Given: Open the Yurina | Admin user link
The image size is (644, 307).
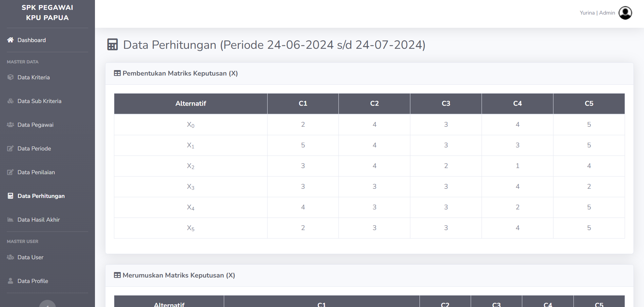Looking at the screenshot, I should click(597, 13).
